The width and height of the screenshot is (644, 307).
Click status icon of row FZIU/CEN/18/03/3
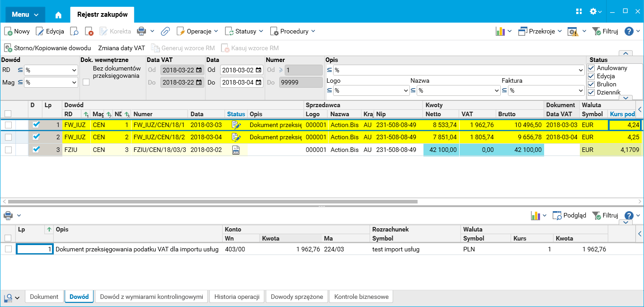tap(235, 150)
